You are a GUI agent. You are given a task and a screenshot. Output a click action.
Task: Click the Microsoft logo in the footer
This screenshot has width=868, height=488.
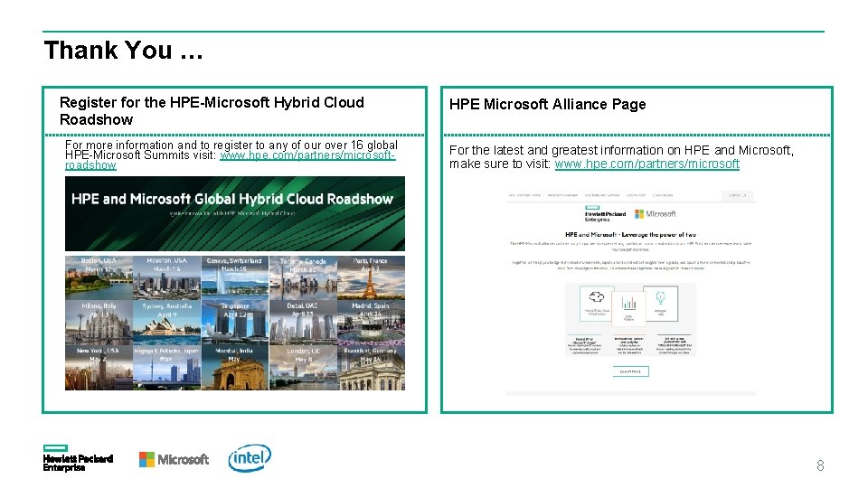[x=174, y=459]
